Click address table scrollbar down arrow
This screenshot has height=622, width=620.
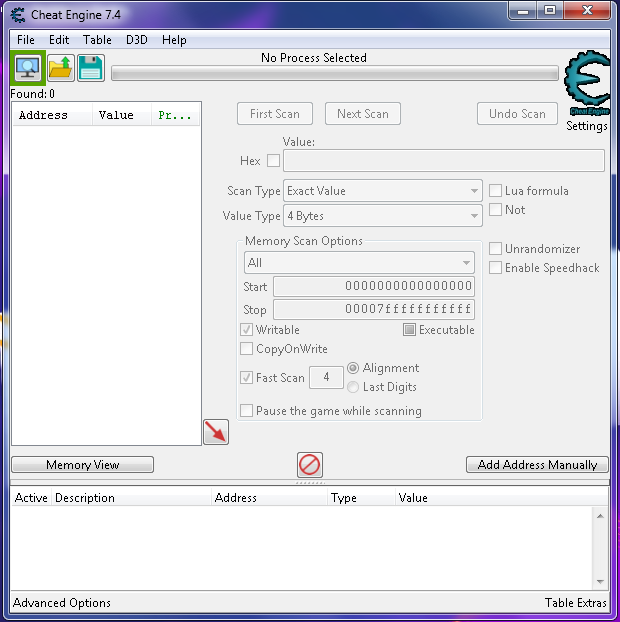[x=600, y=582]
